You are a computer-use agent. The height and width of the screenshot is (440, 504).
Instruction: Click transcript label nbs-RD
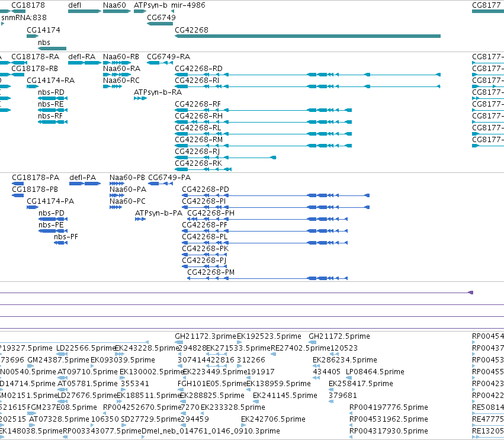[51, 92]
